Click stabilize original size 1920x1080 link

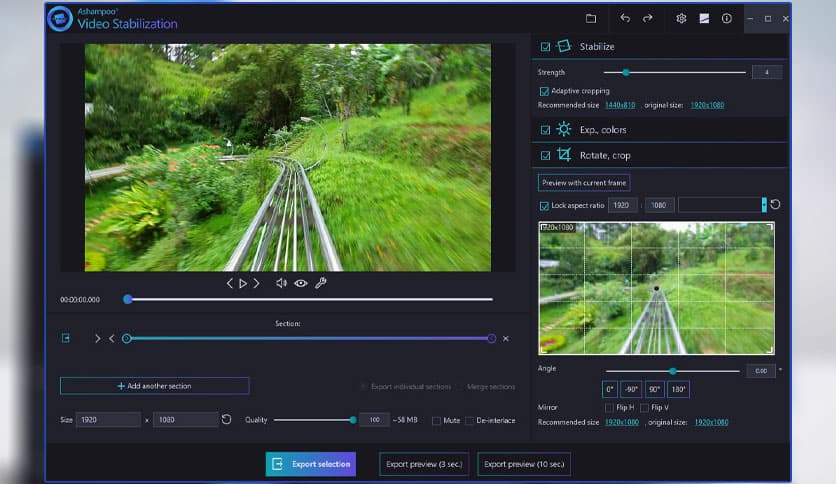pyautogui.click(x=708, y=106)
